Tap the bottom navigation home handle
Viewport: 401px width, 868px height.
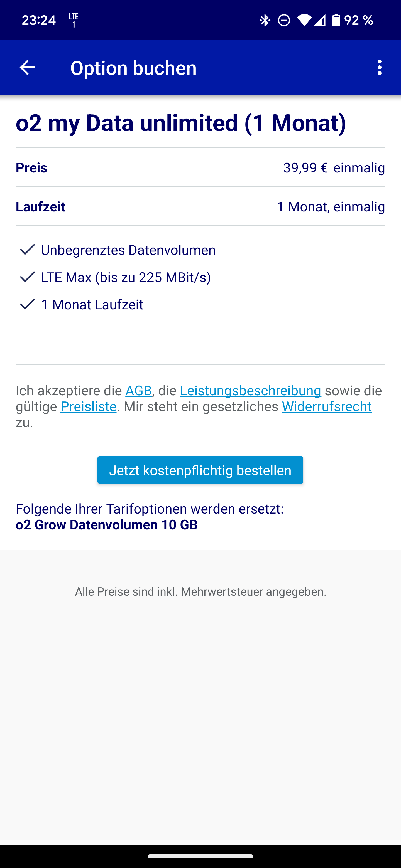coord(200,856)
